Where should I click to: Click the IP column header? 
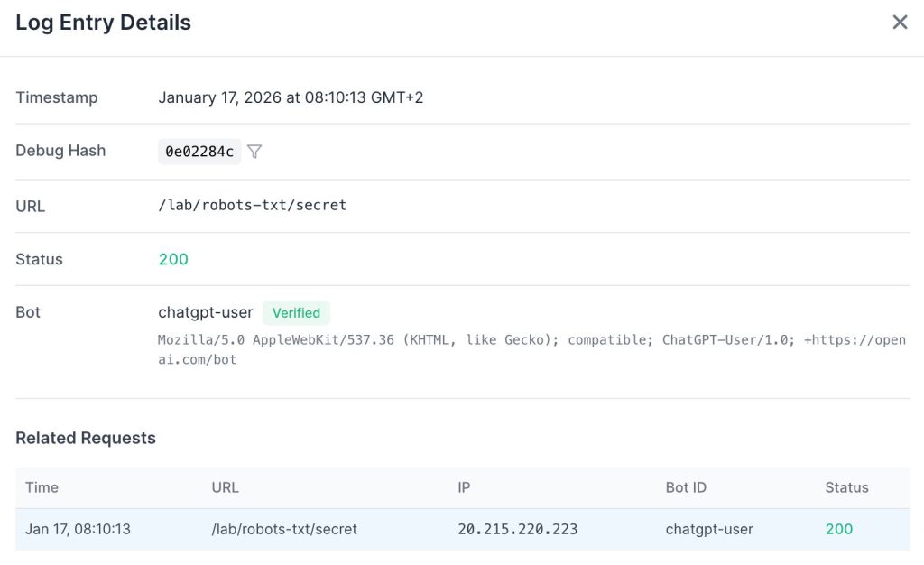[464, 487]
